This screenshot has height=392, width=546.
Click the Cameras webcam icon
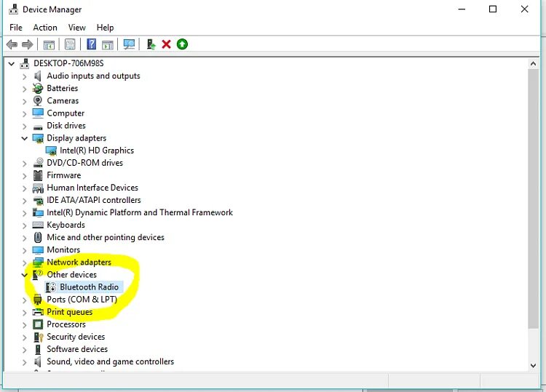38,100
